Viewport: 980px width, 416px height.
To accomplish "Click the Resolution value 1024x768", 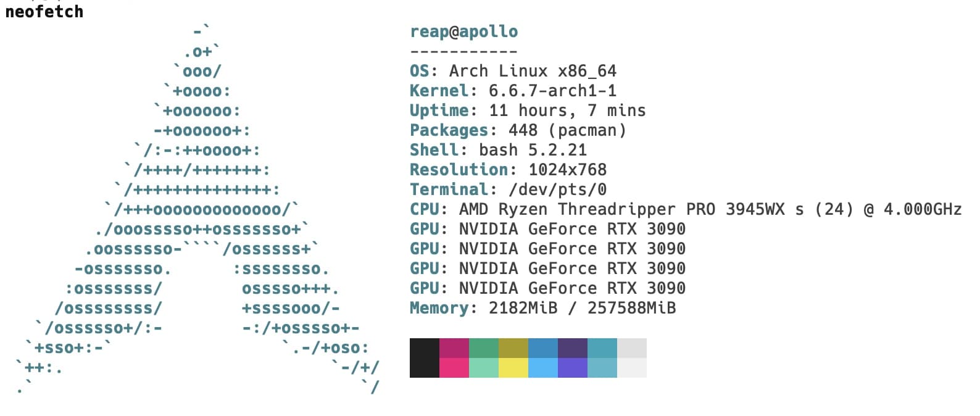I will tap(567, 170).
